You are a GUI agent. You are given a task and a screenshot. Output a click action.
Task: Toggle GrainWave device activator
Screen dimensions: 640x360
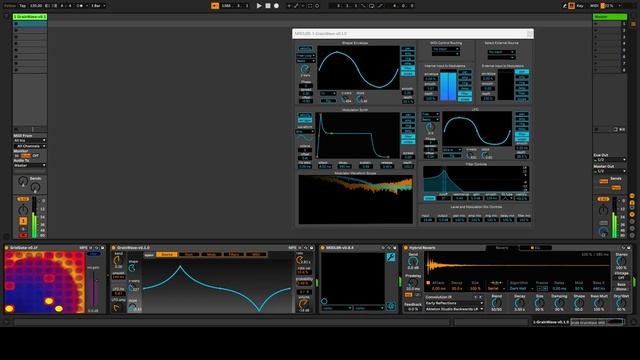point(113,248)
